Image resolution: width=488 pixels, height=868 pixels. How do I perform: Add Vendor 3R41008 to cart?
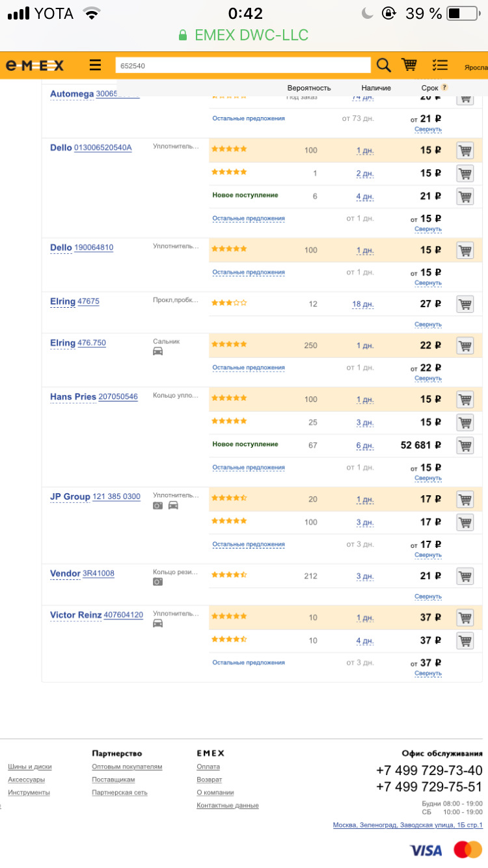click(465, 576)
